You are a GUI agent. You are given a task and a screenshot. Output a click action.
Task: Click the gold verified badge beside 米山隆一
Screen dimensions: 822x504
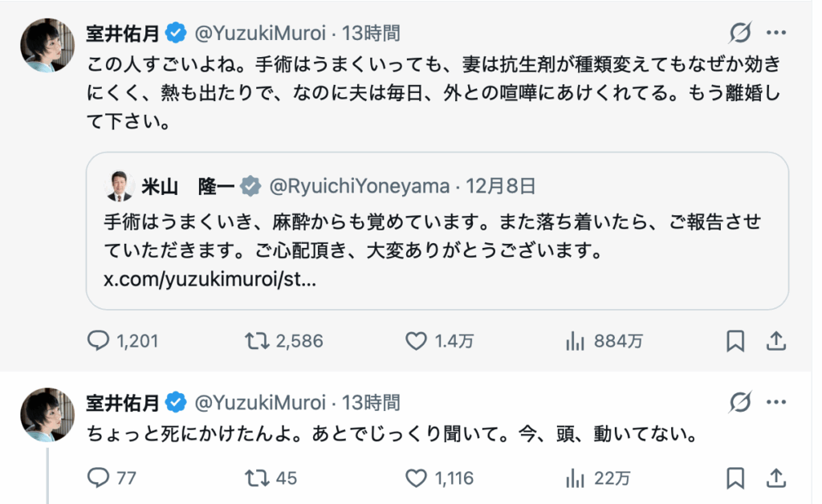click(249, 185)
